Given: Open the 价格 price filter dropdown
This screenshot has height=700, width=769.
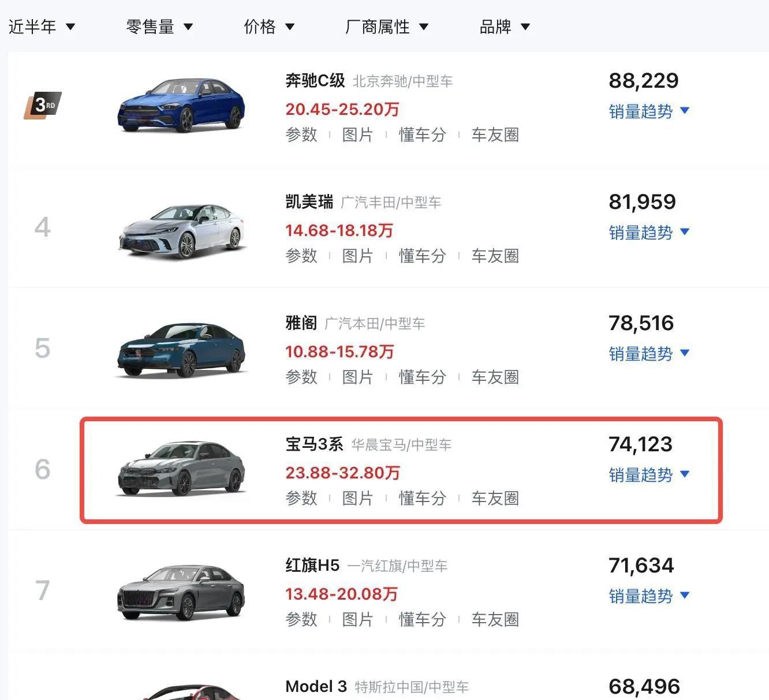Looking at the screenshot, I should 269,27.
